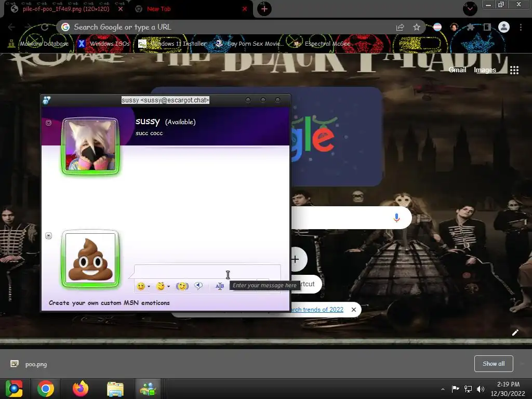Open the Windows ISOs bookmark
Image resolution: width=532 pixels, height=399 pixels.
click(103, 44)
